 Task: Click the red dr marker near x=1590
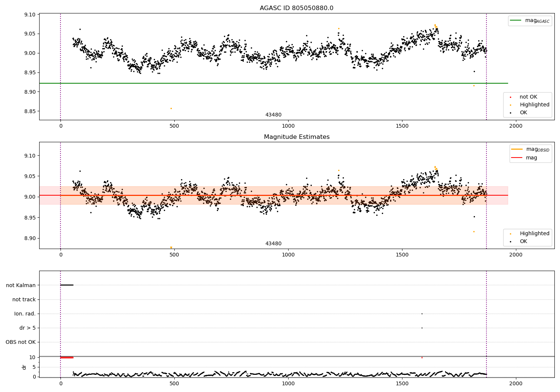pyautogui.click(x=422, y=357)
